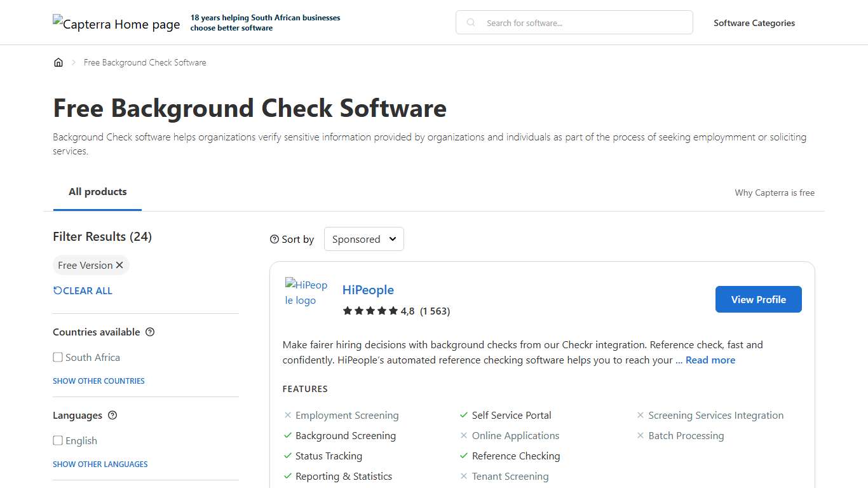Expand the Show Other Languages list
The height and width of the screenshot is (488, 868).
coord(100,464)
